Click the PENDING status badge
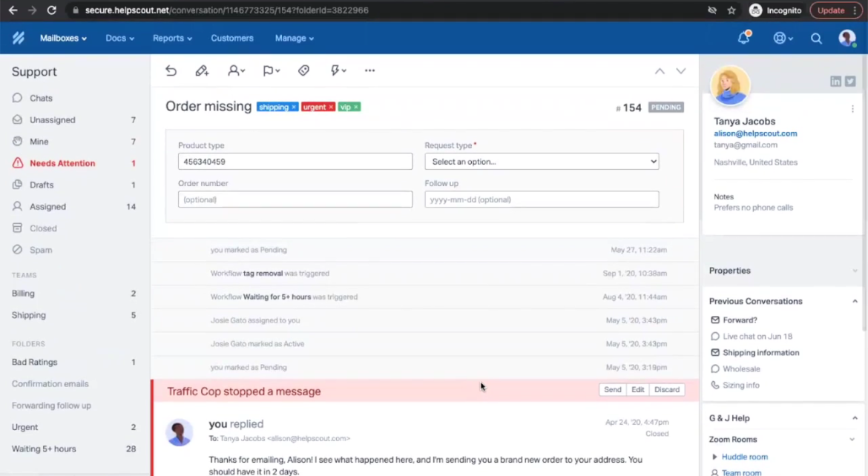Viewport: 868px width, 476px height. point(666,108)
